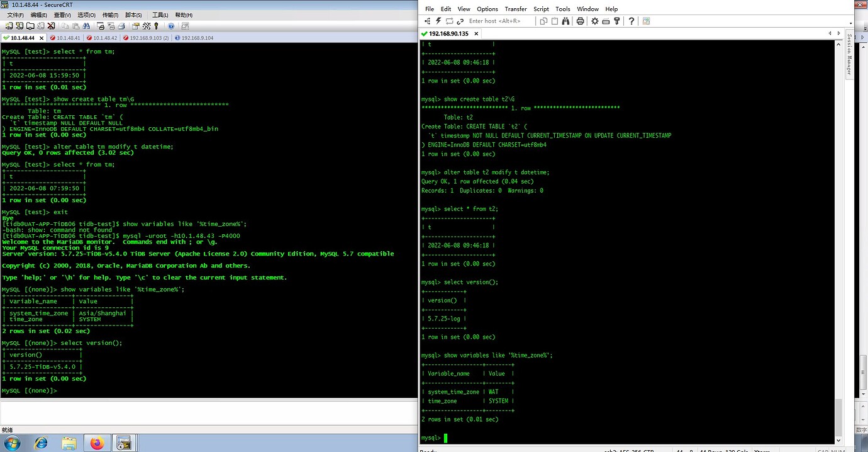The image size is (868, 452).
Task: Open the Transfer menu in Xshell
Action: point(516,9)
